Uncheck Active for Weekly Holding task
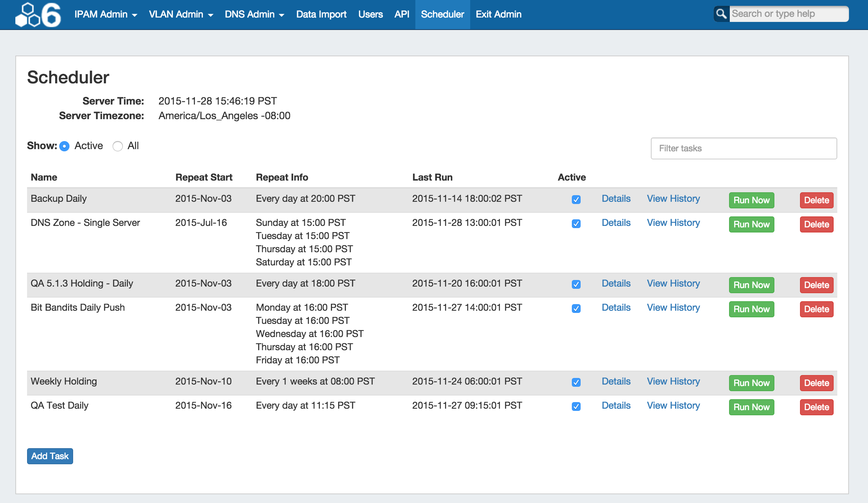868x503 pixels. [576, 382]
